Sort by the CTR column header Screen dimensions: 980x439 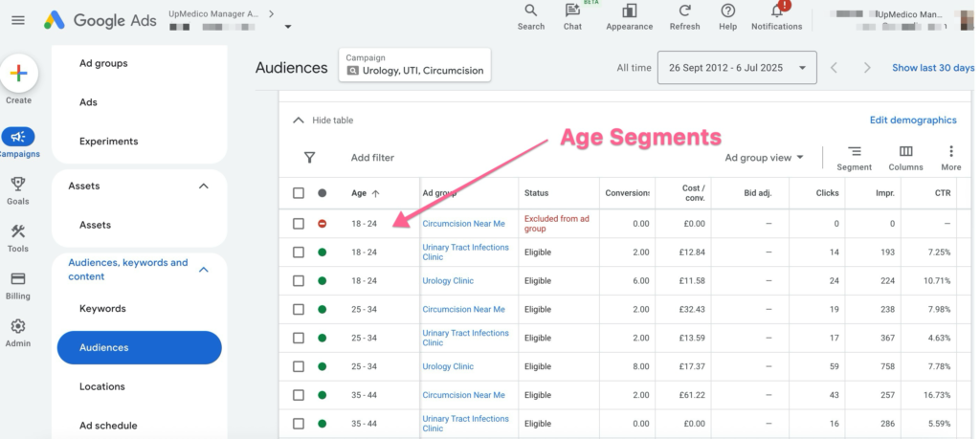[943, 193]
